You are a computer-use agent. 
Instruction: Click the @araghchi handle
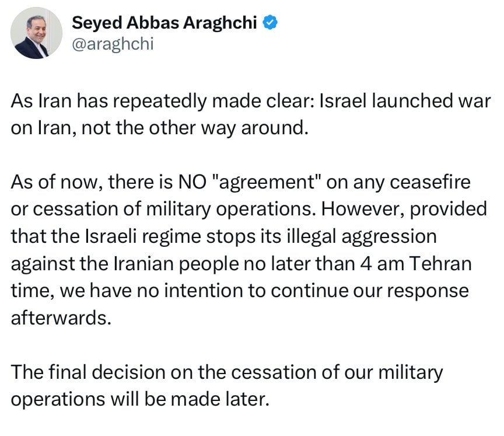click(113, 43)
